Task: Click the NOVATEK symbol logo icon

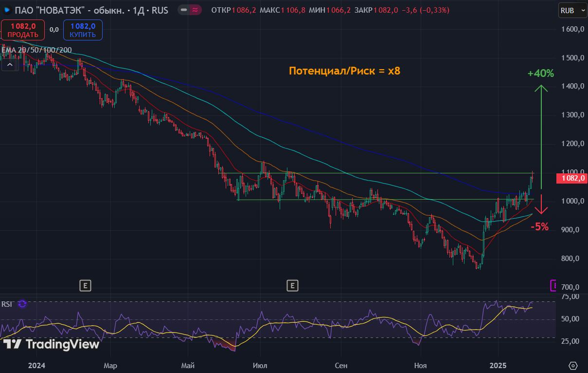Action: [x=7, y=10]
